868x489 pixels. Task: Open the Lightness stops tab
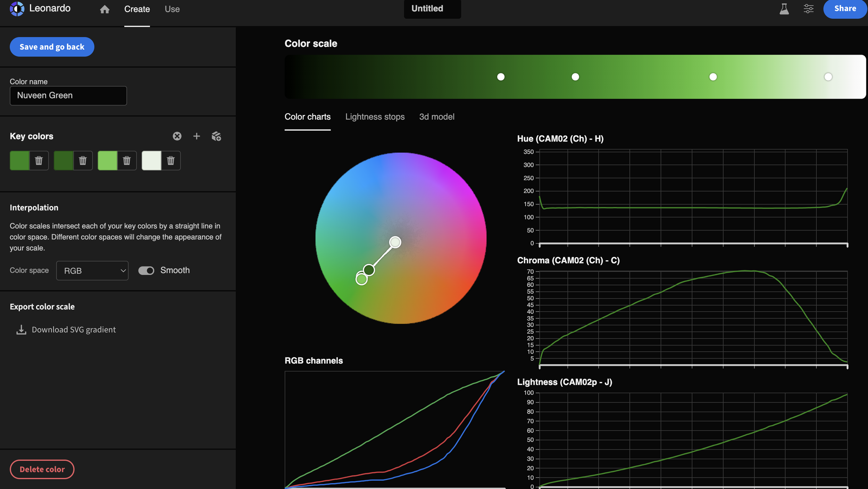375,117
